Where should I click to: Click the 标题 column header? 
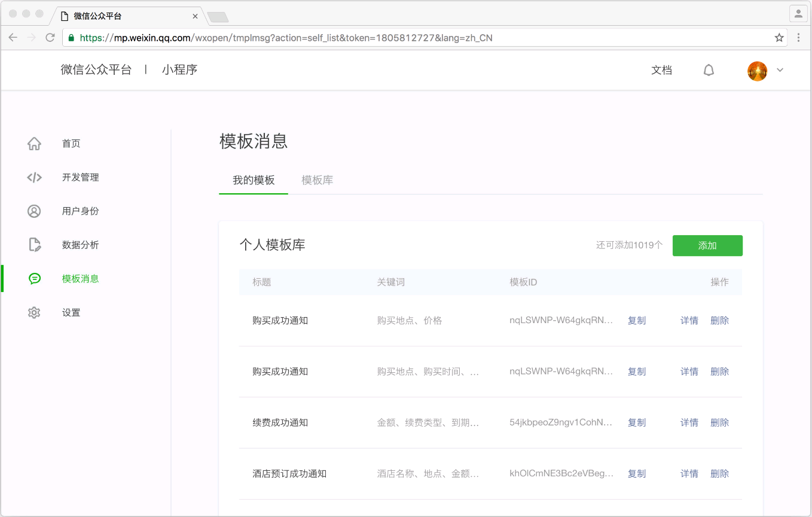262,282
